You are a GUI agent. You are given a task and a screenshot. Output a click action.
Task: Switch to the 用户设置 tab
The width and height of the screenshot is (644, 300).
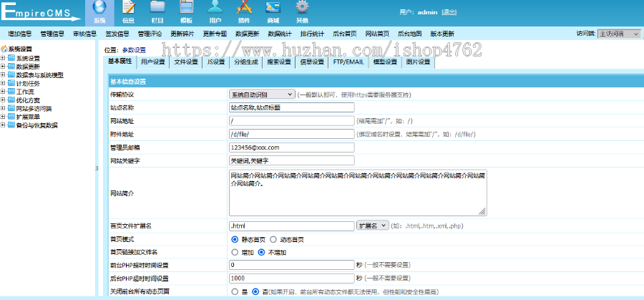[153, 62]
